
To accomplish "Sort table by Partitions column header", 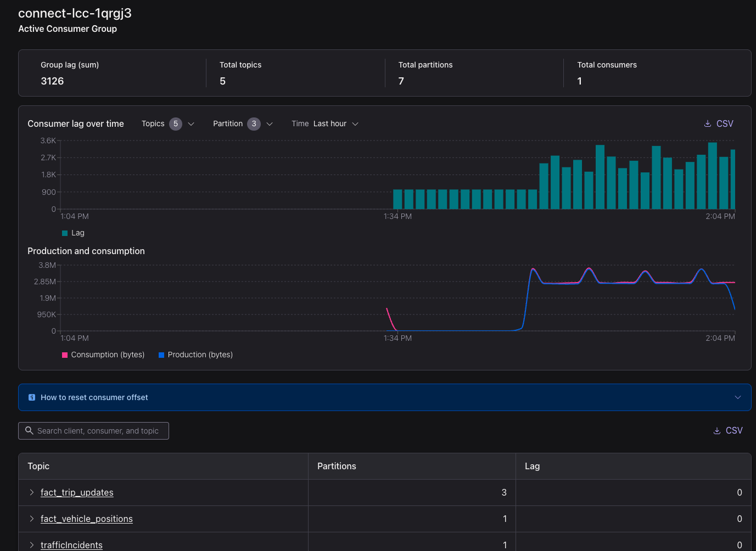I will tap(337, 466).
